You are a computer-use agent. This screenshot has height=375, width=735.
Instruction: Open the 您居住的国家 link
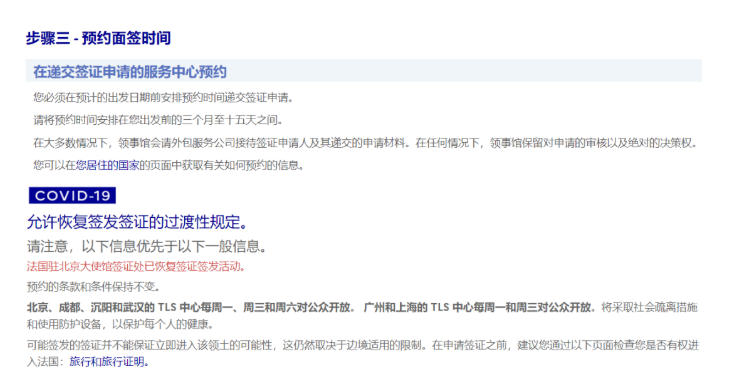tap(107, 165)
